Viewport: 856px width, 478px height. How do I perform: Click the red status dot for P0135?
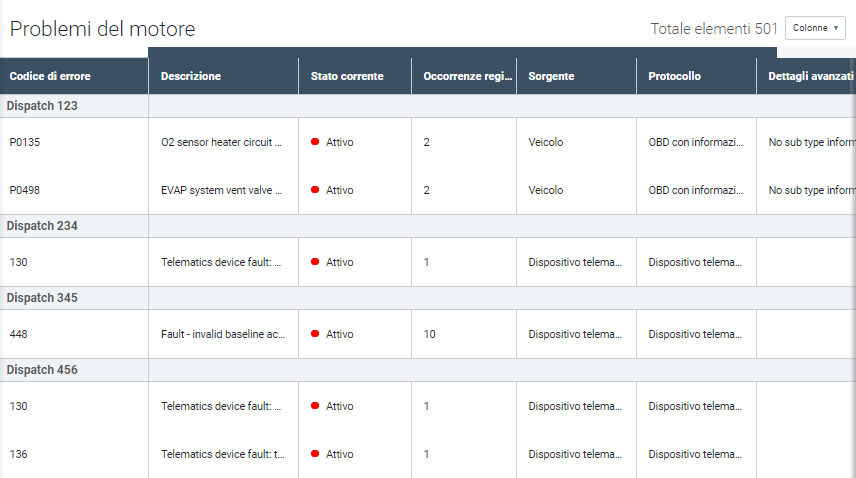tap(315, 142)
